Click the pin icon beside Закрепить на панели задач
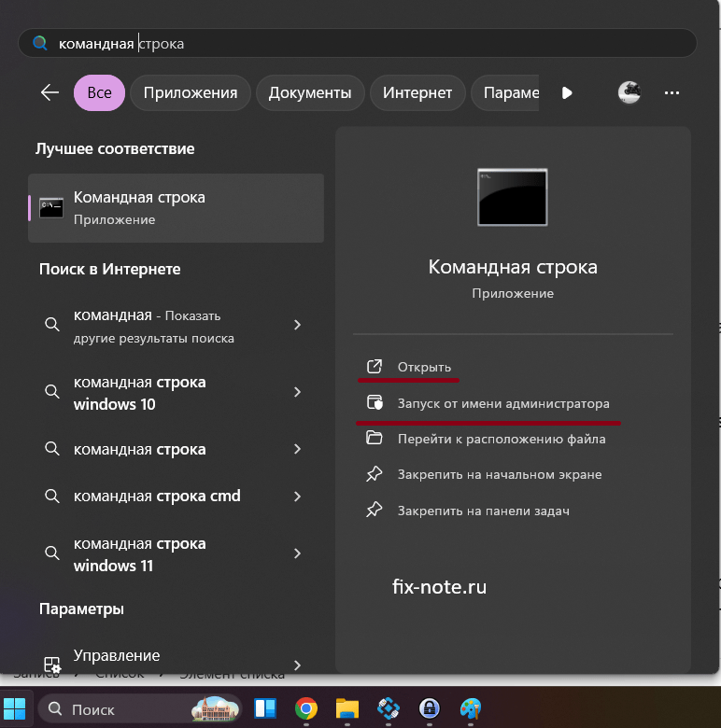721x728 pixels. (x=374, y=510)
